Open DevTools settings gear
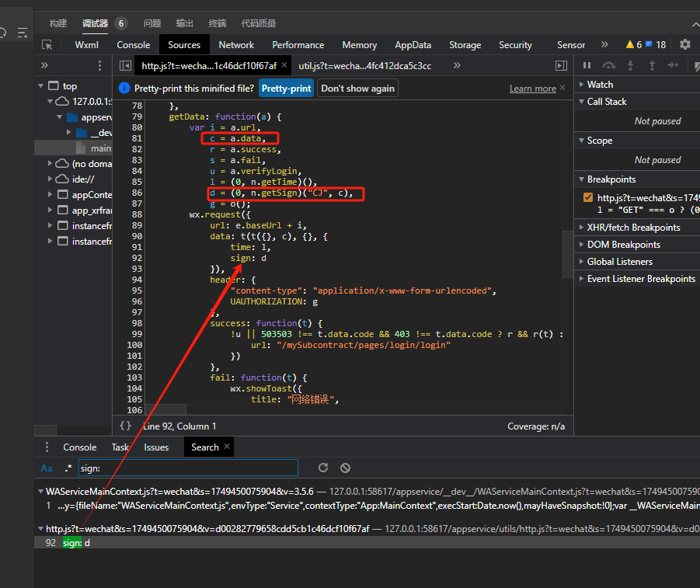Viewport: 700px width, 588px height. point(684,44)
